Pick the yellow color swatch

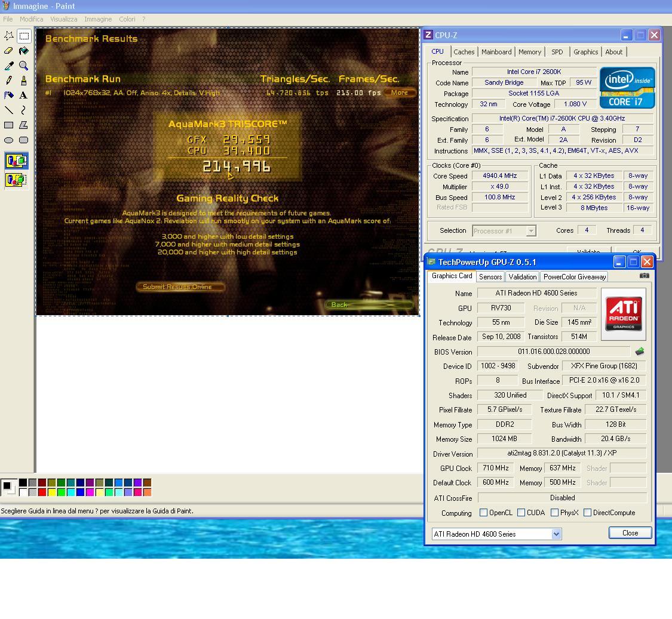(x=51, y=492)
